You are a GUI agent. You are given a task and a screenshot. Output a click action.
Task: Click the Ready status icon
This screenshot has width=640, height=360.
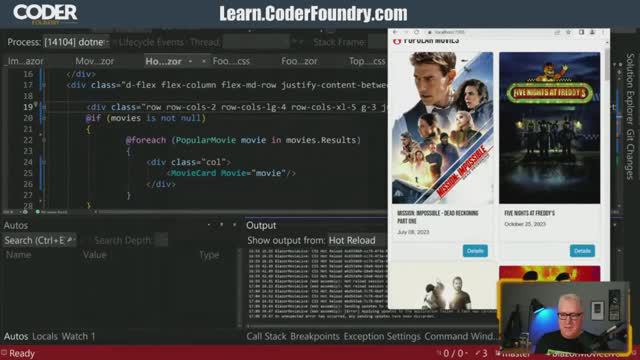coord(4,353)
